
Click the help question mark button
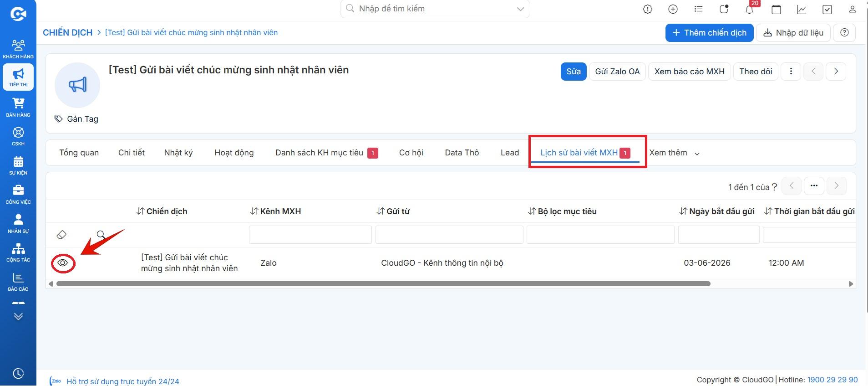coord(844,33)
